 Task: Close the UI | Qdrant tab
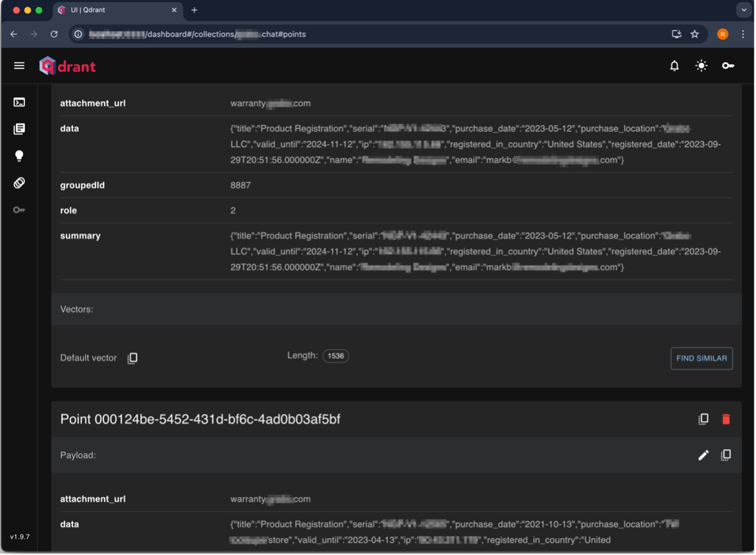174,10
